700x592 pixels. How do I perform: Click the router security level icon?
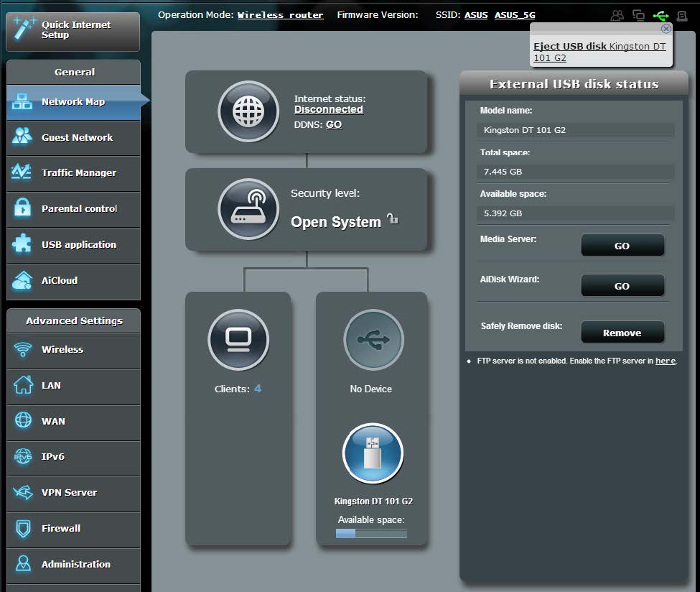[x=248, y=209]
